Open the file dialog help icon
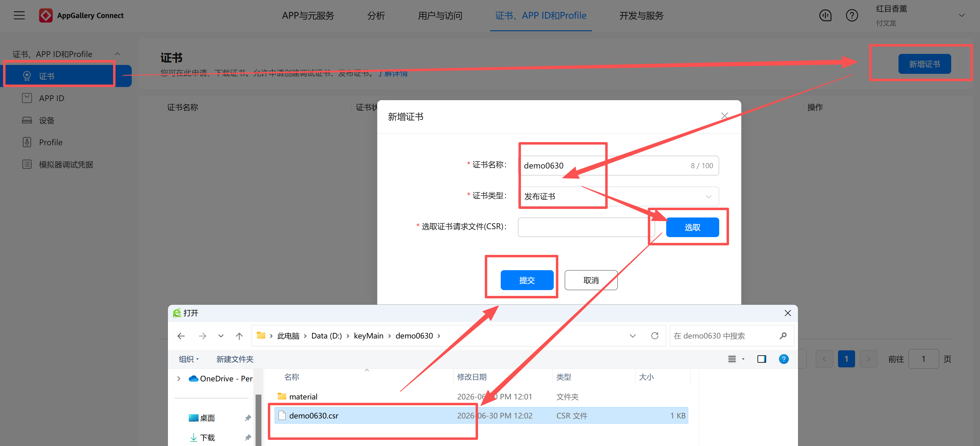The height and width of the screenshot is (446, 980). pyautogui.click(x=784, y=359)
